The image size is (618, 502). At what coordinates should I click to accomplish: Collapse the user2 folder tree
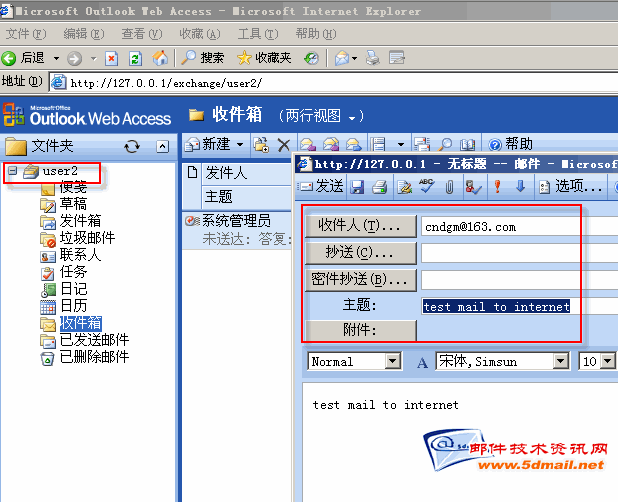[x=12, y=171]
